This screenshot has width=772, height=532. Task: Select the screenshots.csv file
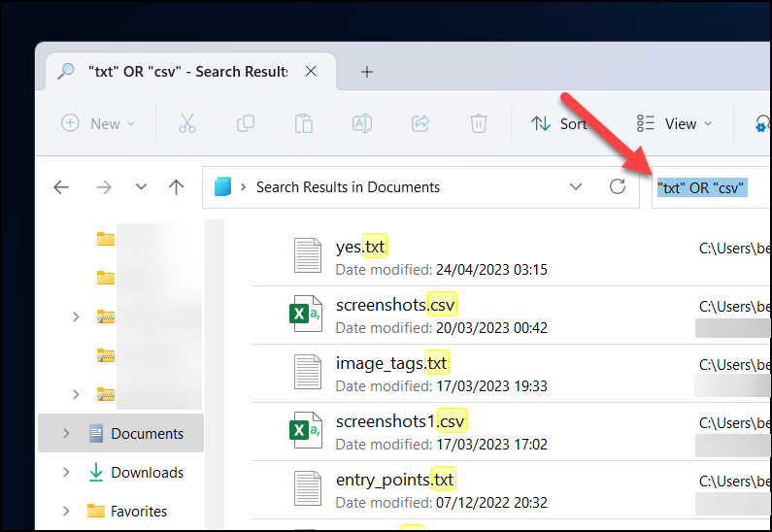395,304
